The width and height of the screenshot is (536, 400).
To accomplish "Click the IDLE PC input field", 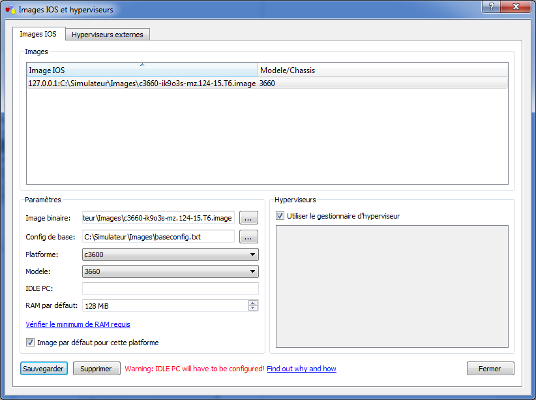I will 170,289.
